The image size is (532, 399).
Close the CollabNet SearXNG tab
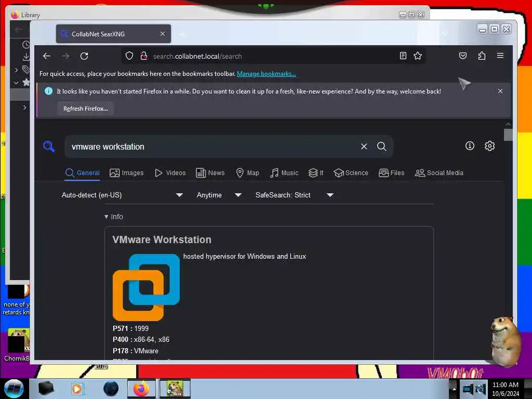[163, 34]
